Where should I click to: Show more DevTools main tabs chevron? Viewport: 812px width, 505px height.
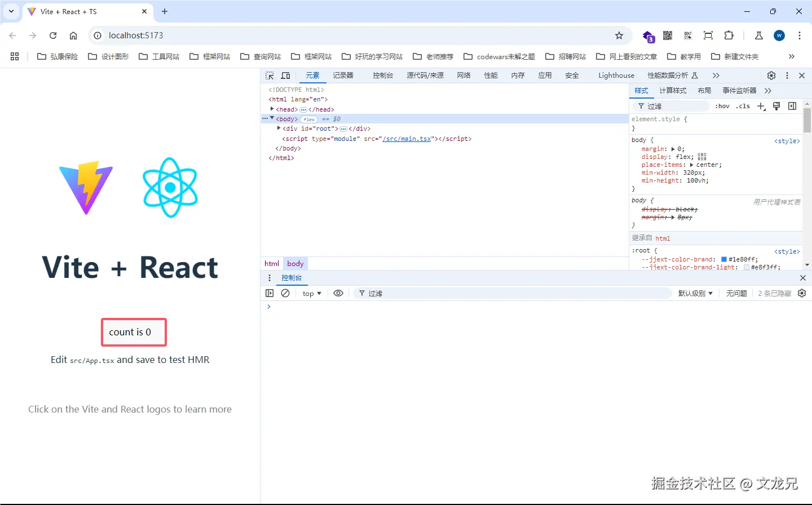pos(716,76)
